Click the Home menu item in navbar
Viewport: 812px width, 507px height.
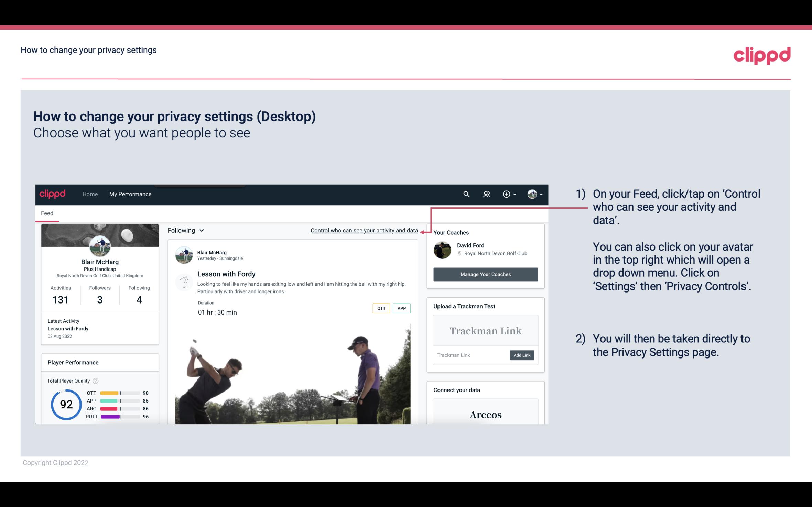coord(89,194)
